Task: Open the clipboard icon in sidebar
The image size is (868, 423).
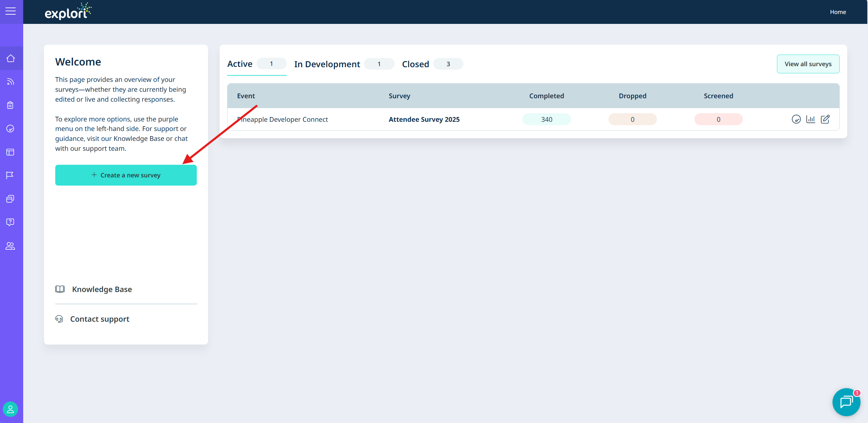Action: [11, 105]
